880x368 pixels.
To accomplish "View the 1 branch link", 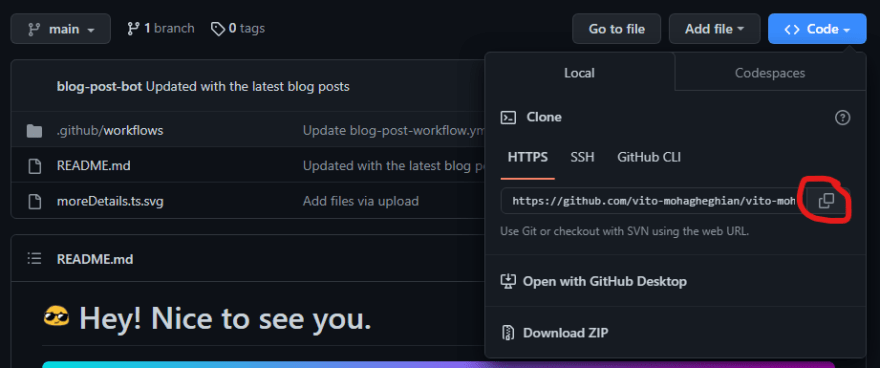I will click(161, 29).
